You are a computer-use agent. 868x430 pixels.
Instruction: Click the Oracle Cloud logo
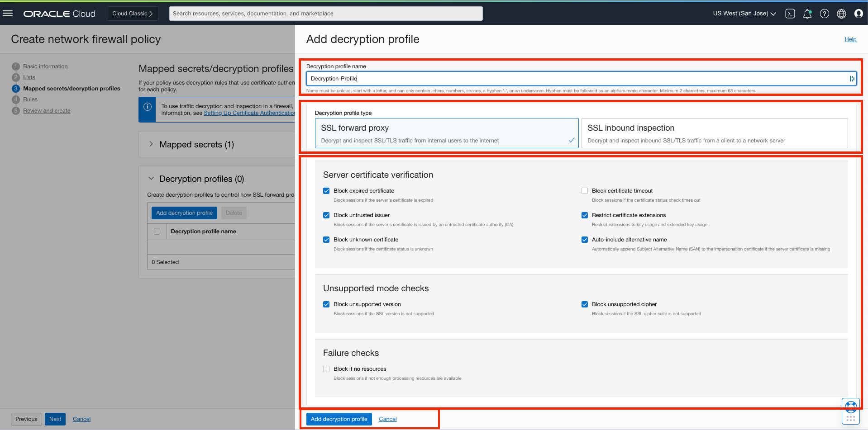tap(59, 13)
